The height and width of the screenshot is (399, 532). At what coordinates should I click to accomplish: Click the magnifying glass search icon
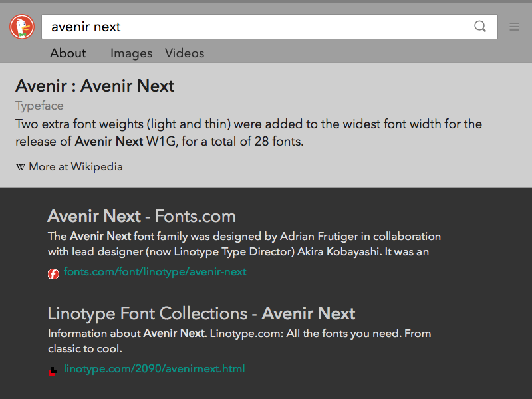(x=480, y=26)
